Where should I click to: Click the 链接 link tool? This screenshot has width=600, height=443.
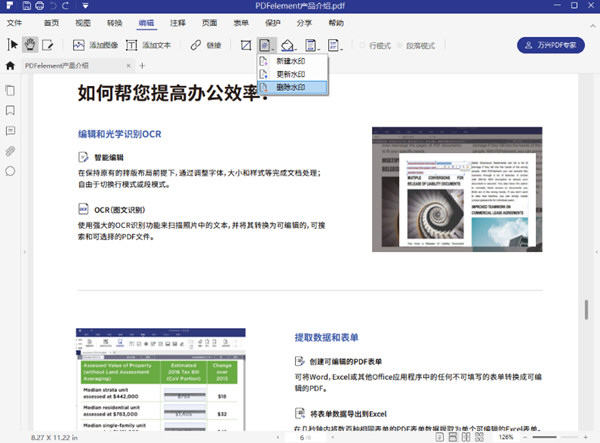point(206,45)
